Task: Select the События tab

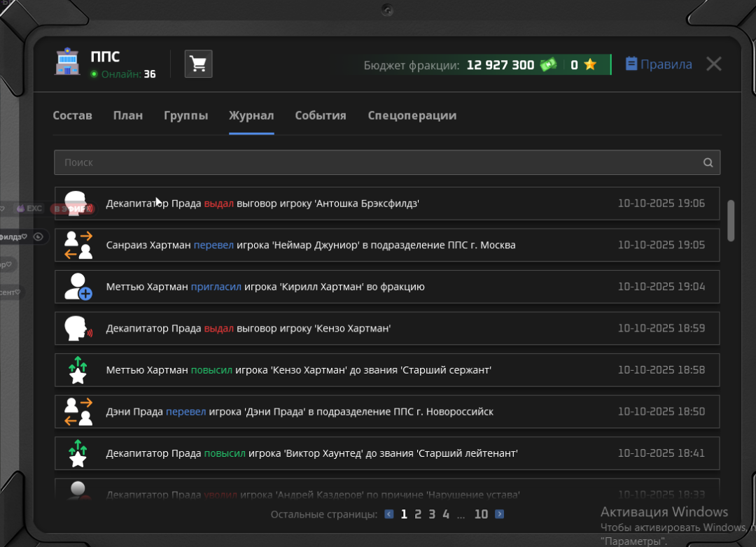Action: [320, 115]
